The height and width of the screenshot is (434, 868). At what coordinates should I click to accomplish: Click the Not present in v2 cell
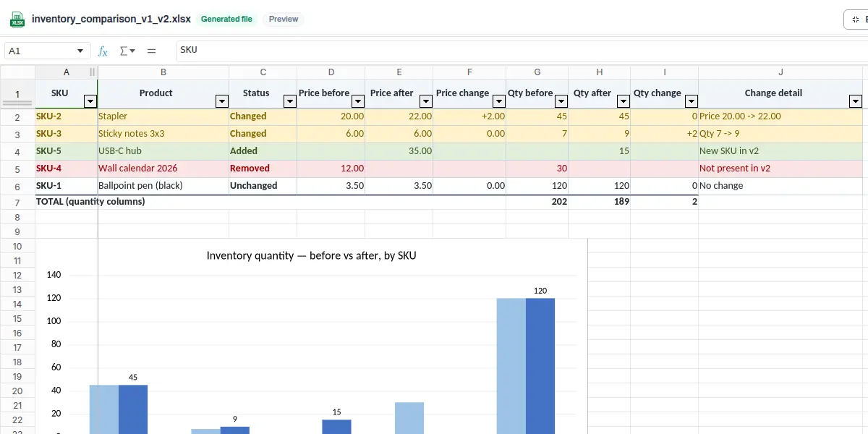click(x=781, y=169)
